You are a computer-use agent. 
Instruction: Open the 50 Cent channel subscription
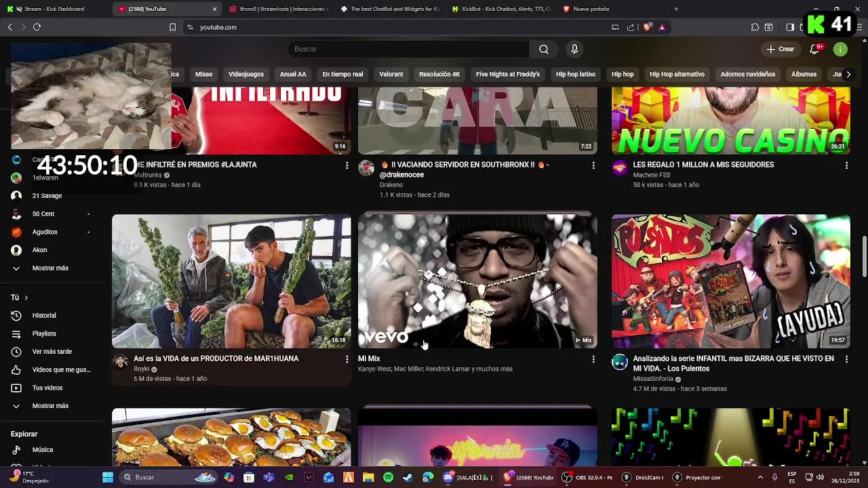pyautogui.click(x=52, y=213)
